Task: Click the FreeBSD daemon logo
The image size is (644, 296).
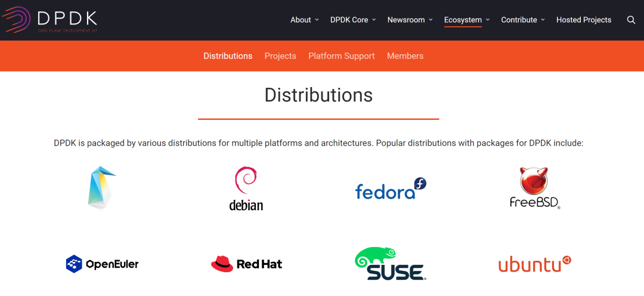Action: 535,188
